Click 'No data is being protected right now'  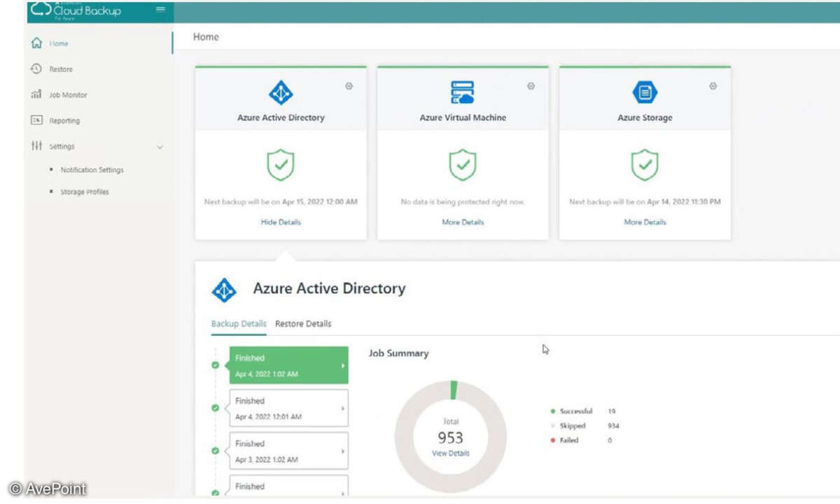tap(463, 202)
